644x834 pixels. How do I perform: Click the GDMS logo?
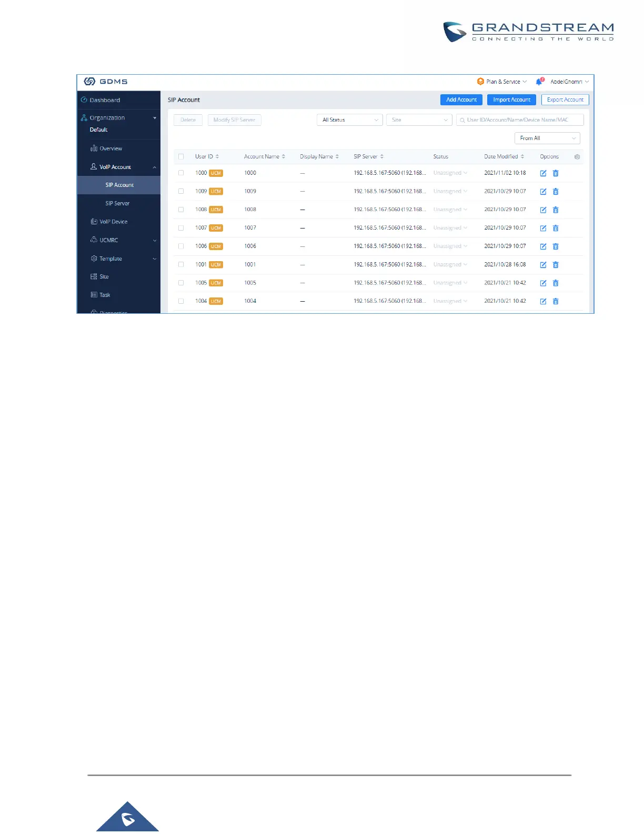(x=106, y=82)
